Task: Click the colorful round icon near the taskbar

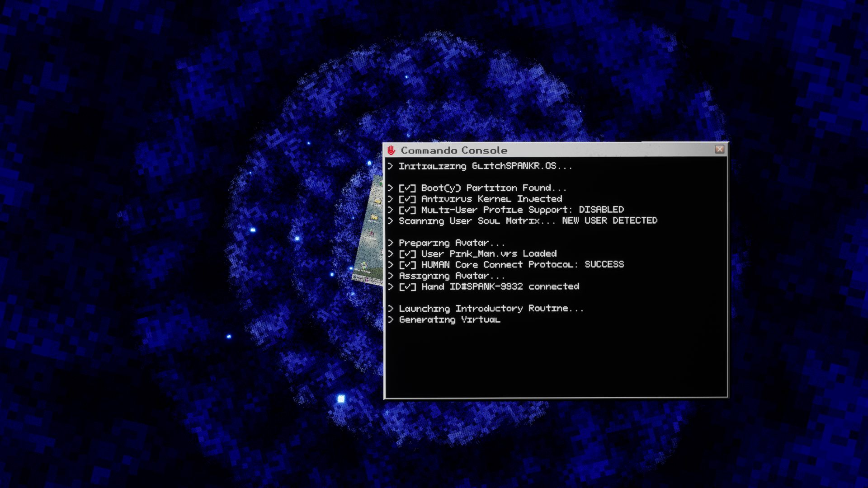Action: point(364,265)
